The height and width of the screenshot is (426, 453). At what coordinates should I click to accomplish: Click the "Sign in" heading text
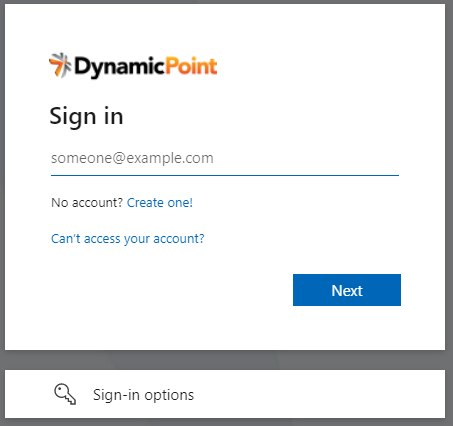(x=86, y=117)
